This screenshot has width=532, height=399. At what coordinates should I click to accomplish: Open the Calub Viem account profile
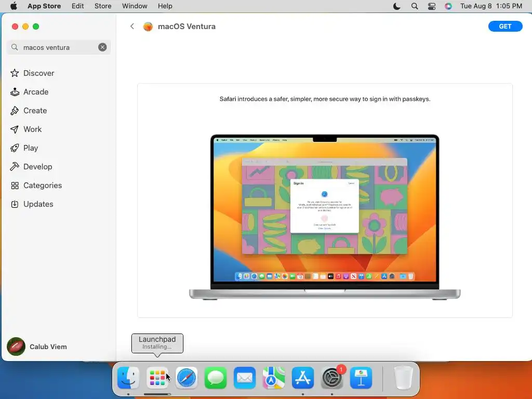(x=37, y=347)
